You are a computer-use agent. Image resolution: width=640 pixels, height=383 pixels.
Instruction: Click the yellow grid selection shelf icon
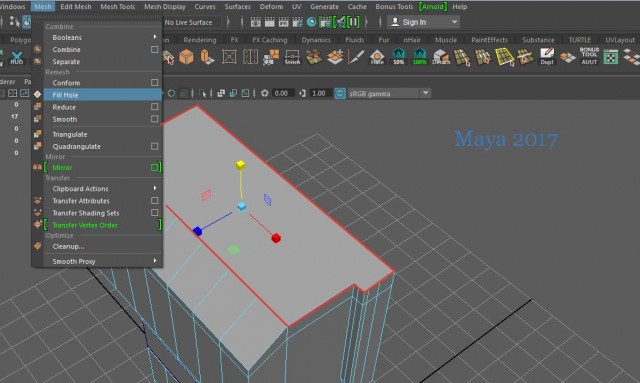(x=504, y=57)
